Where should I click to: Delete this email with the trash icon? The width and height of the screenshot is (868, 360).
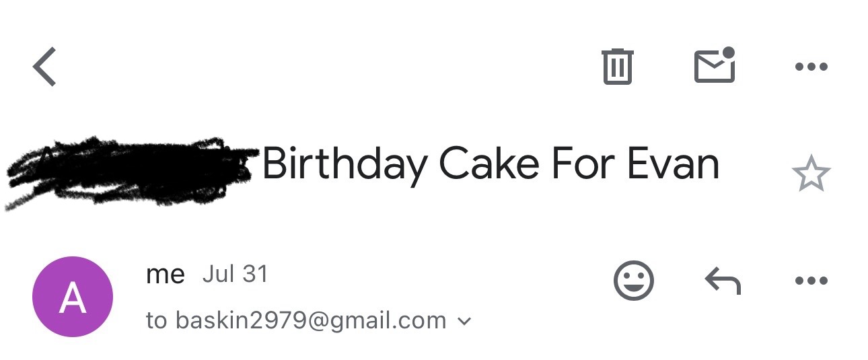click(617, 67)
